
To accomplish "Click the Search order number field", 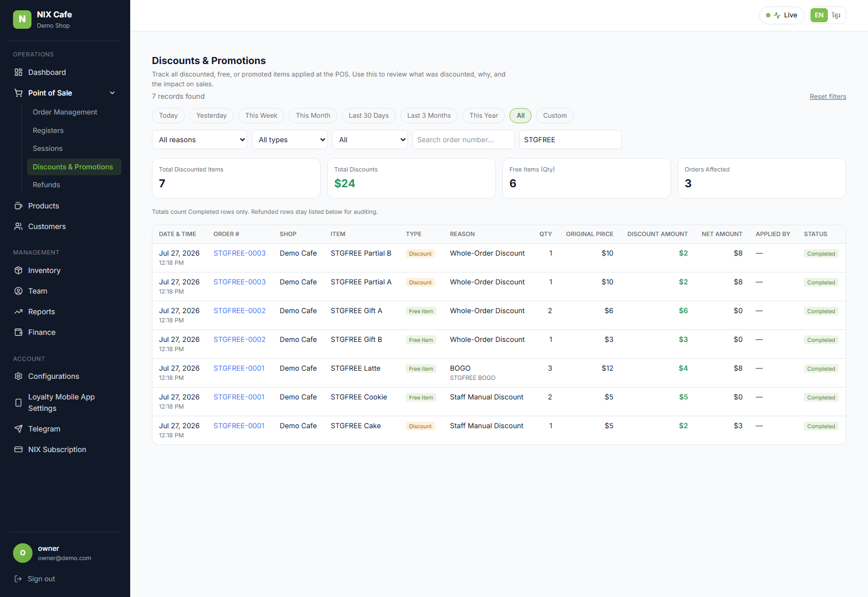I will (463, 139).
